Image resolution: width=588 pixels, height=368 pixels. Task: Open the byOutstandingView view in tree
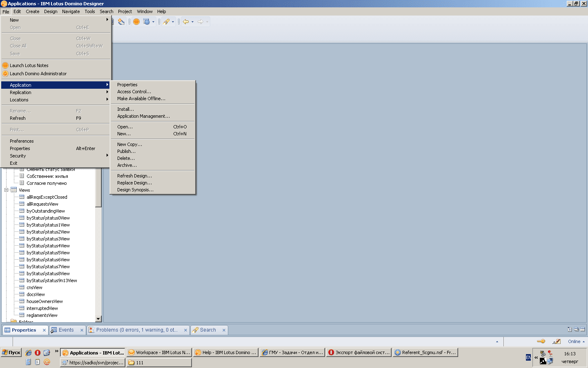[x=45, y=211]
